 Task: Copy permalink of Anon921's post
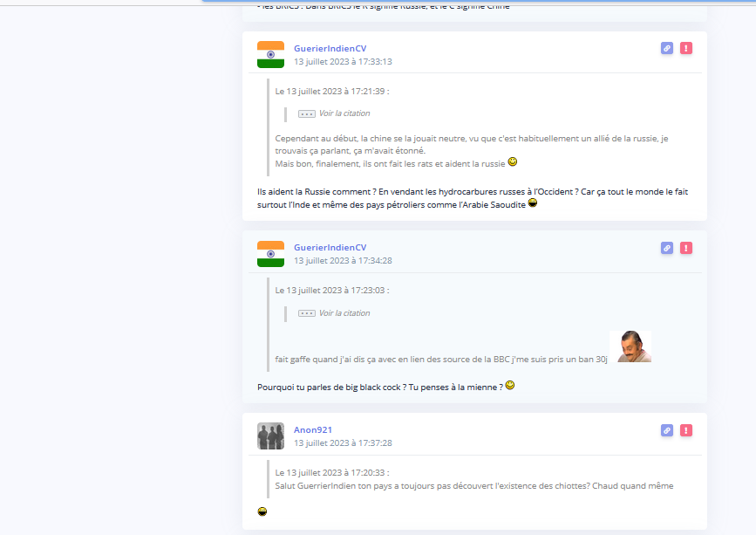pyautogui.click(x=667, y=430)
